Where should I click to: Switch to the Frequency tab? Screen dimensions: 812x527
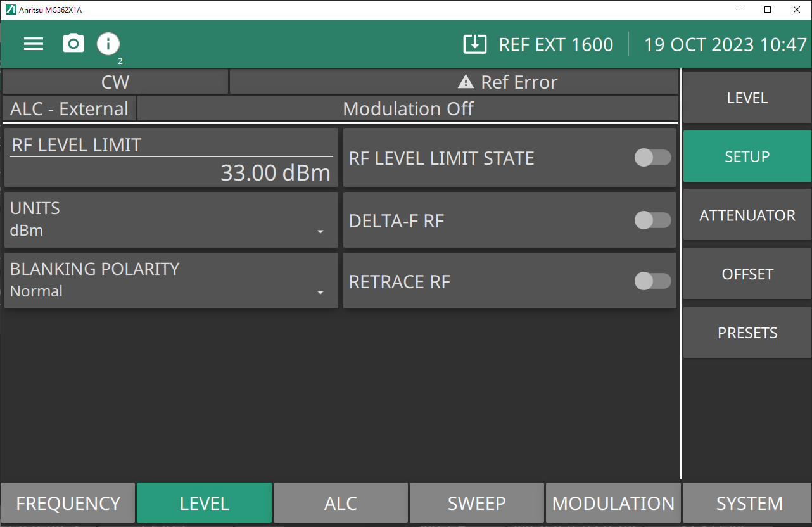point(68,504)
